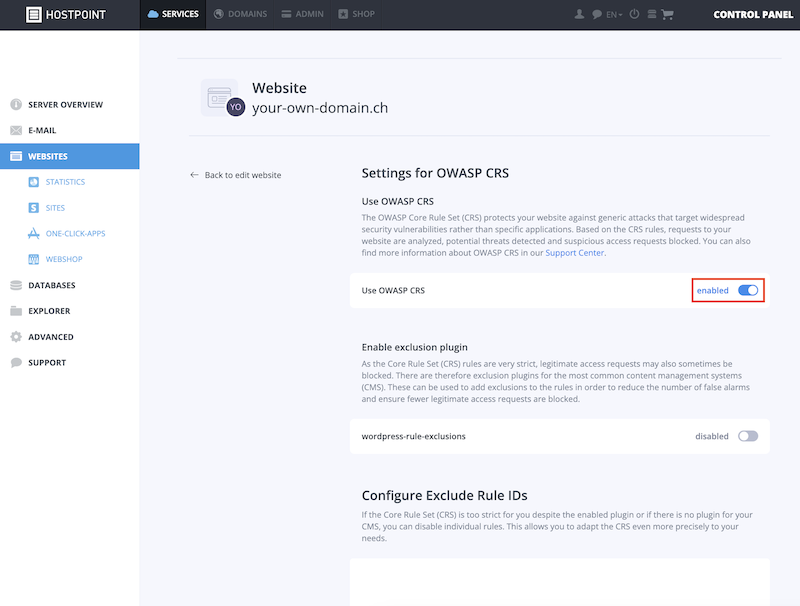Open One-Click-Apps submenu item
The image size is (800, 606).
click(x=76, y=234)
